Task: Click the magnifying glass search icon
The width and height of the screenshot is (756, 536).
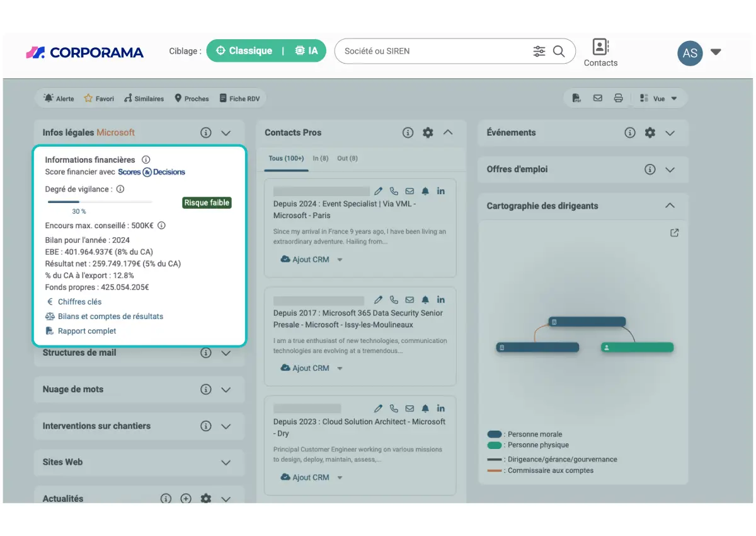Action: (x=559, y=51)
